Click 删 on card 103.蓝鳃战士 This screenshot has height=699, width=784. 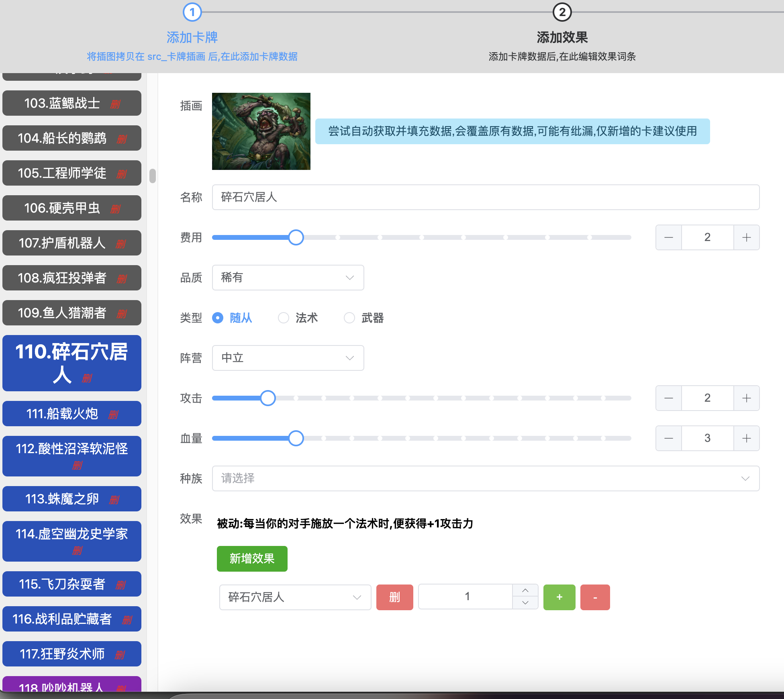click(x=115, y=103)
